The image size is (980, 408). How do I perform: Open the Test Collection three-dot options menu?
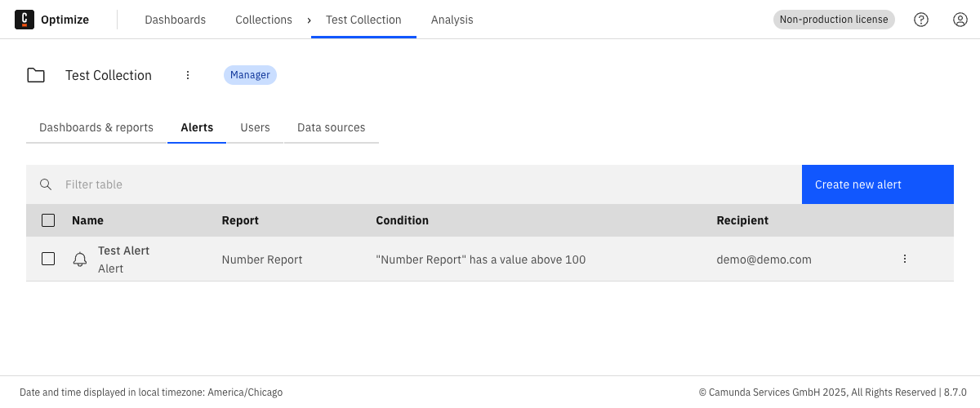point(188,75)
